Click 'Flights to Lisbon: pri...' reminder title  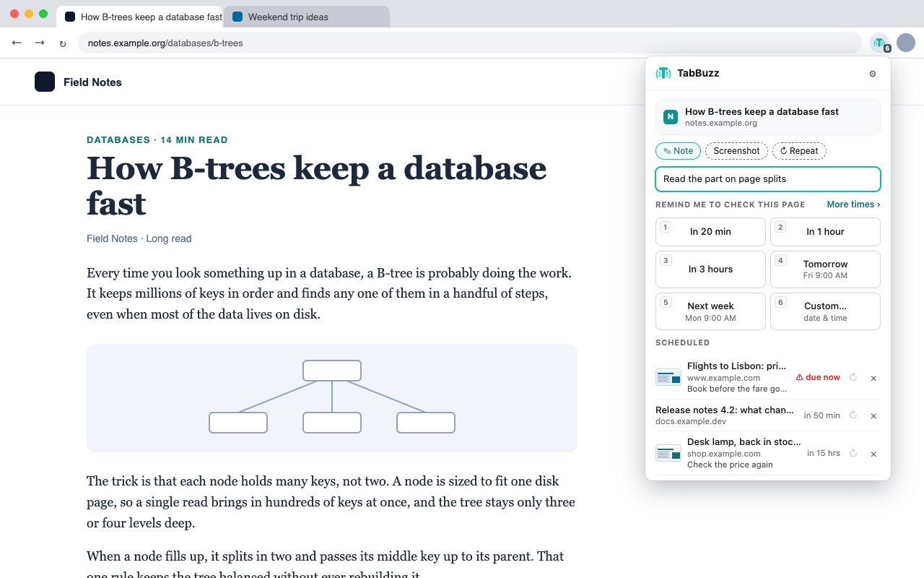click(x=737, y=366)
